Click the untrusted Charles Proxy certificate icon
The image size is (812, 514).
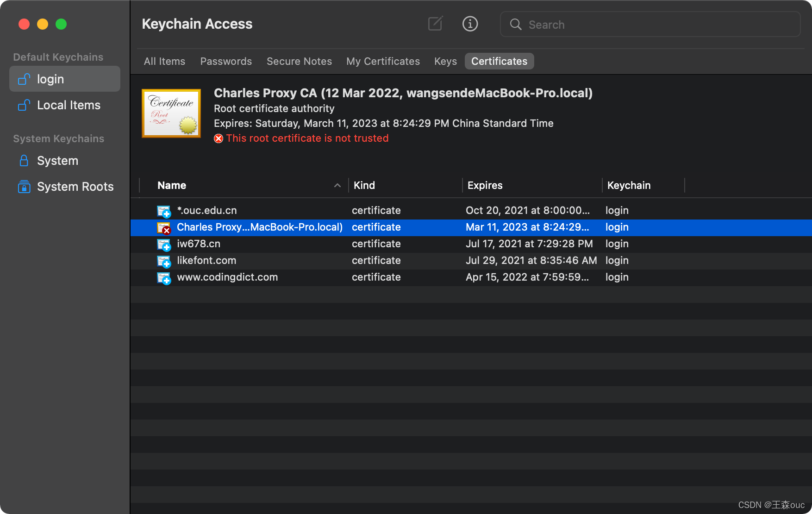164,228
